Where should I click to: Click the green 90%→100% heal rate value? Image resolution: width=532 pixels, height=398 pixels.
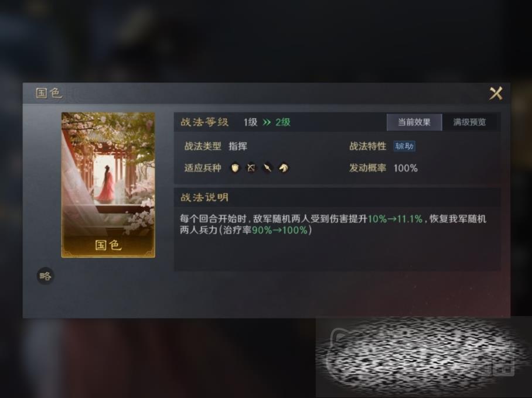(279, 230)
